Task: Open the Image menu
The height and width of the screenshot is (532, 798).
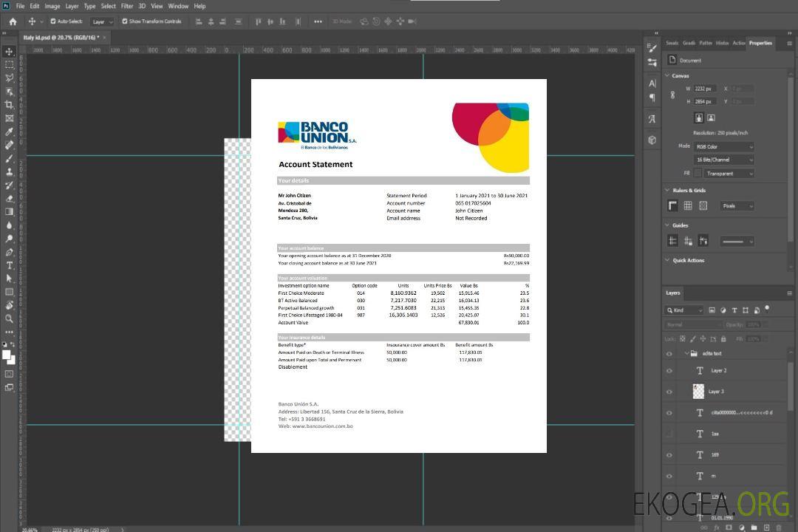Action: point(52,6)
